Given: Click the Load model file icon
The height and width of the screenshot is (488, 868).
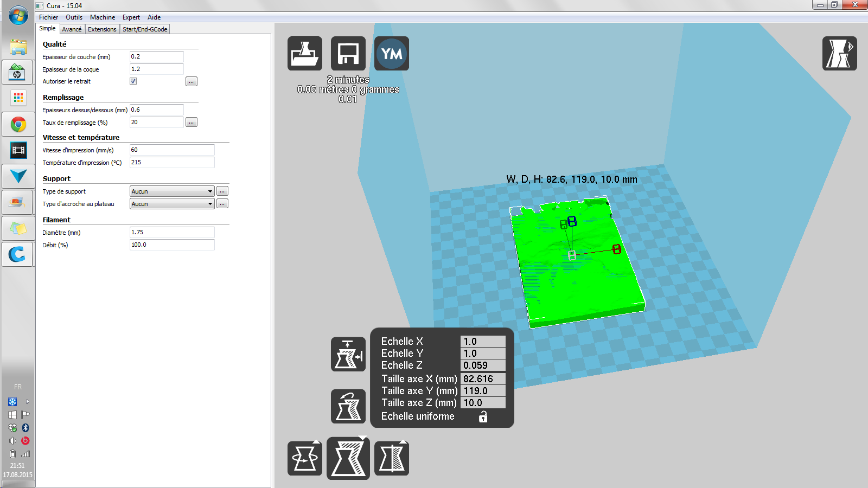Looking at the screenshot, I should (x=305, y=53).
